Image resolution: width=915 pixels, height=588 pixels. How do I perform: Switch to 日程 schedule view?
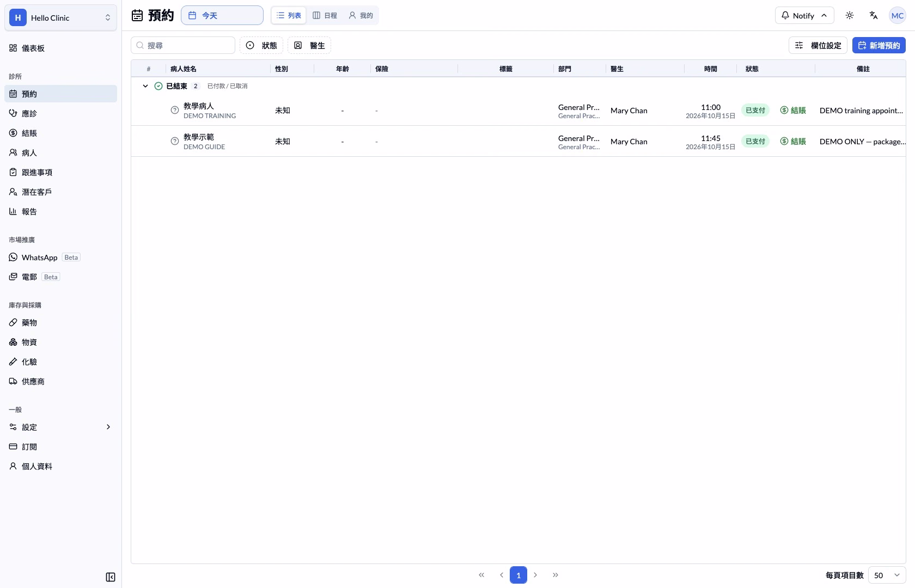325,15
